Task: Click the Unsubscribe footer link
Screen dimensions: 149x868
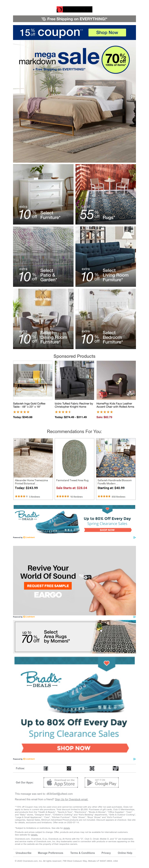Action: pos(23,853)
